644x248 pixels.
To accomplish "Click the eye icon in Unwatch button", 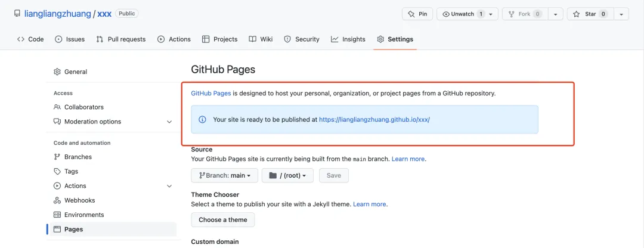I will (446, 14).
